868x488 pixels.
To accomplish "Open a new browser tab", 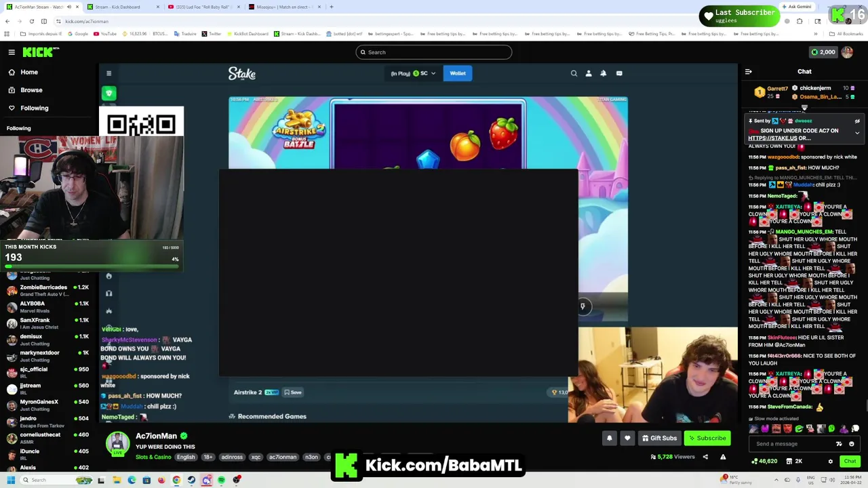I will click(331, 7).
